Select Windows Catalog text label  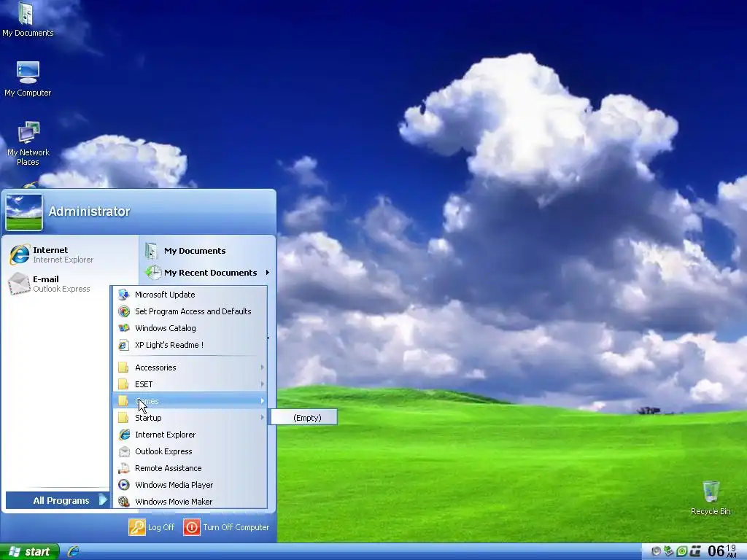tap(166, 328)
